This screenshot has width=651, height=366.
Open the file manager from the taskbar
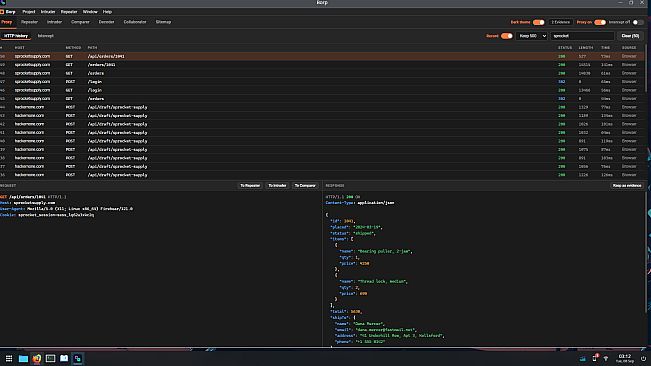click(x=23, y=358)
